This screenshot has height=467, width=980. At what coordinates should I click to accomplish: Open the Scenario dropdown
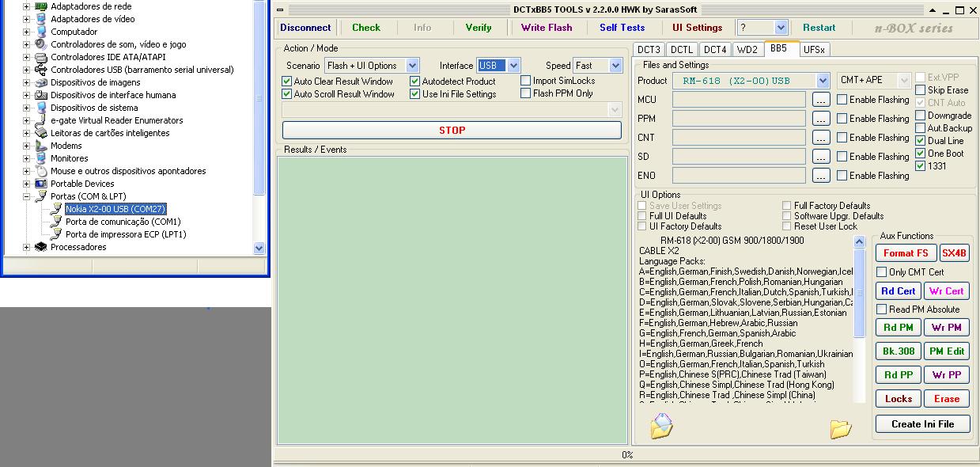[412, 66]
